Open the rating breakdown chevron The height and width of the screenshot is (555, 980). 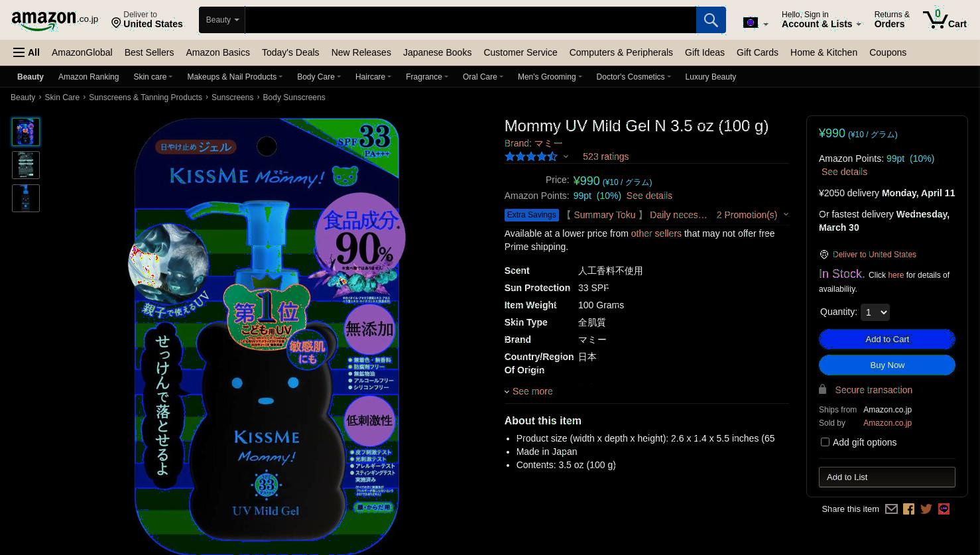click(x=566, y=157)
